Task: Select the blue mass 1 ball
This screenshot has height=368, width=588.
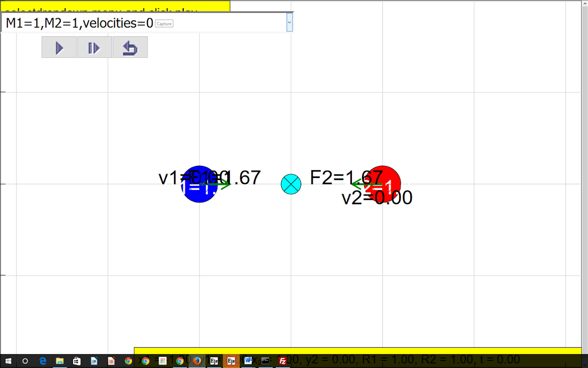Action: 199,184
